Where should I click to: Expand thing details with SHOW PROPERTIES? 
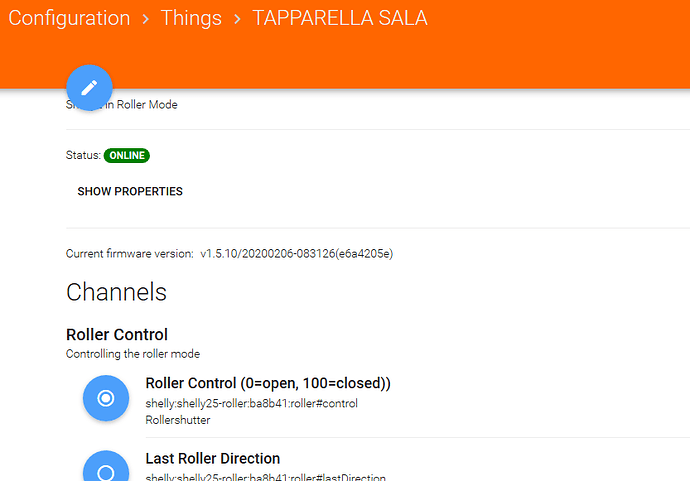pos(130,191)
